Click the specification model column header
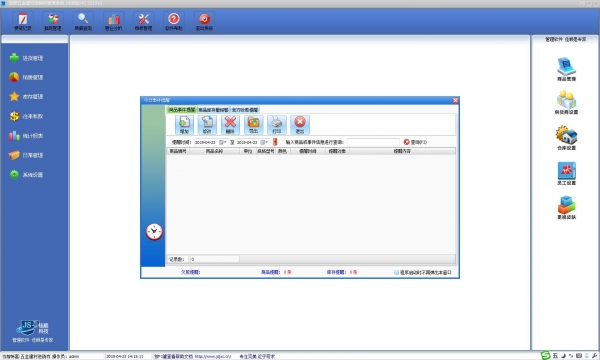Viewport: 600px width, 360px height. tap(266, 151)
